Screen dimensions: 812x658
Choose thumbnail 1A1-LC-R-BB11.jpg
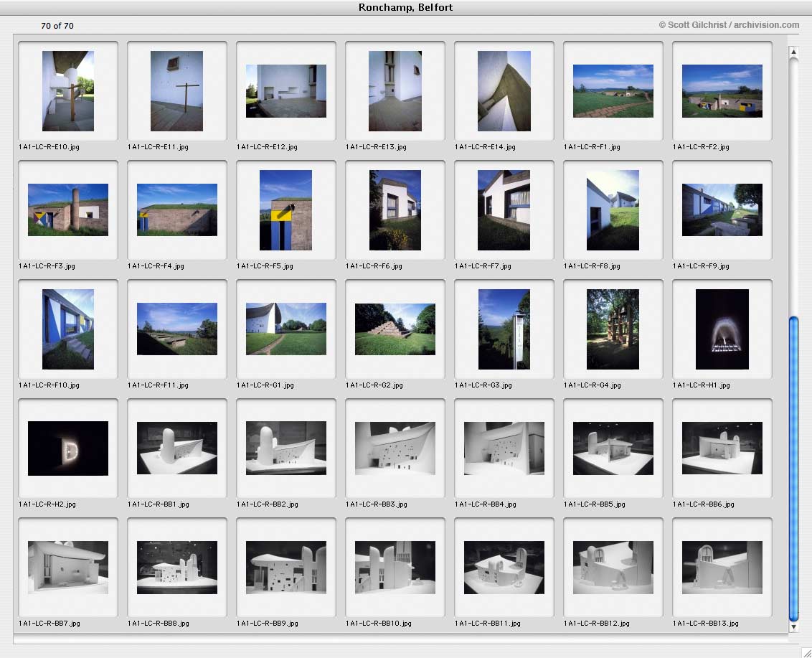tap(504, 568)
